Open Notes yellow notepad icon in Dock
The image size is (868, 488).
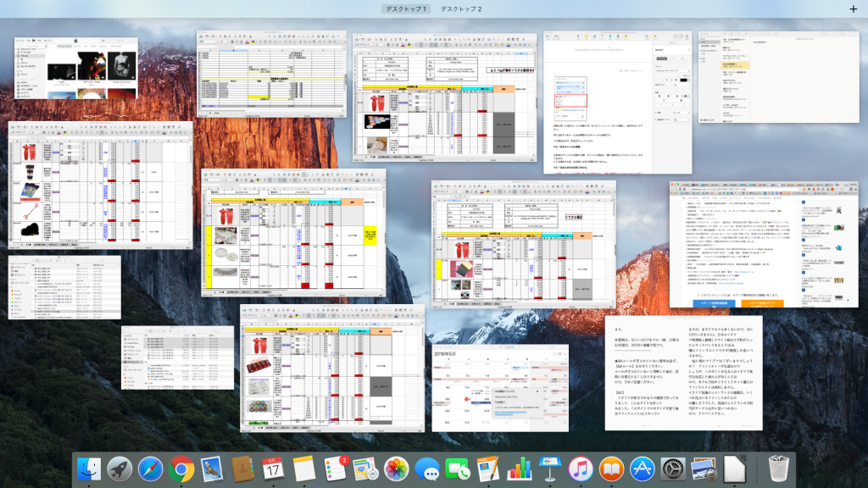[304, 469]
